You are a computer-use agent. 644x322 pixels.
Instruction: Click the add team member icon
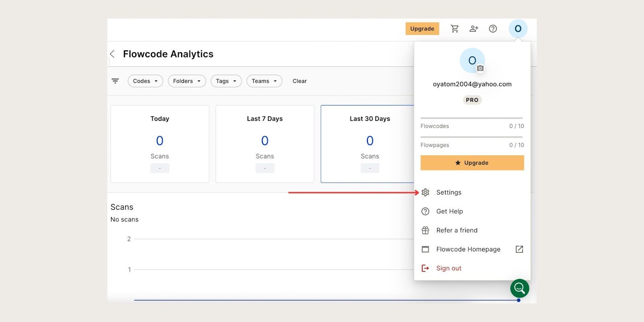click(x=474, y=29)
